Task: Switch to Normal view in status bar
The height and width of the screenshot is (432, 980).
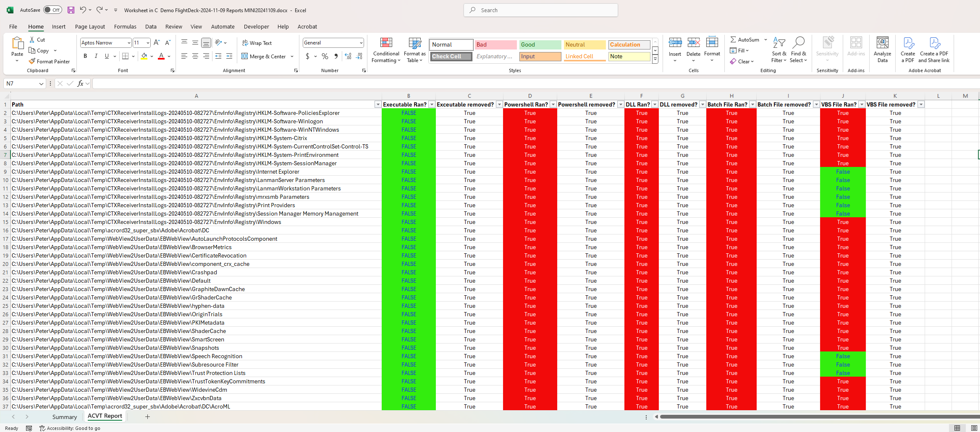Action: click(x=957, y=428)
